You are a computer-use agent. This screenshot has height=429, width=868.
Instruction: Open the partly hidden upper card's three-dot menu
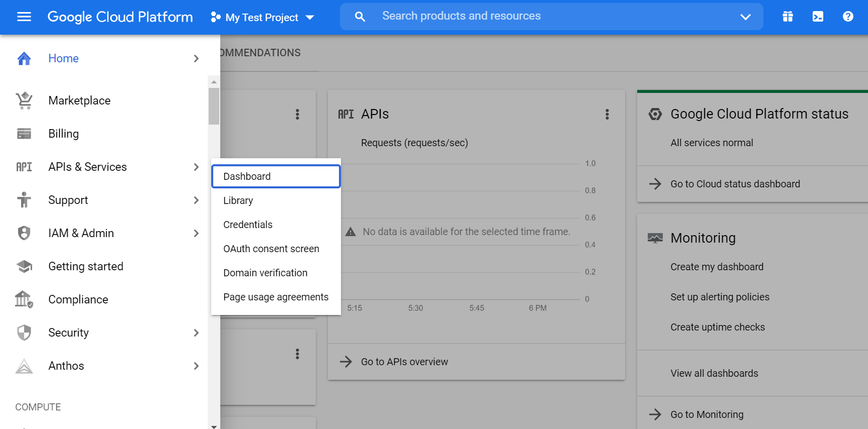click(297, 115)
